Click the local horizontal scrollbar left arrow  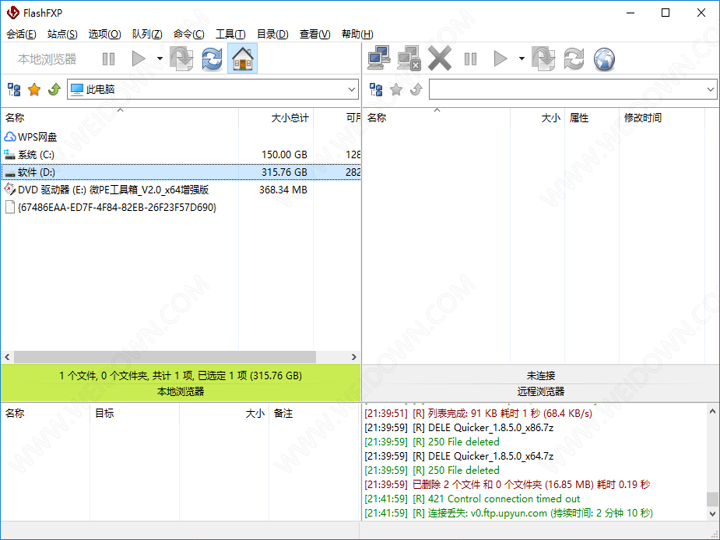7,357
